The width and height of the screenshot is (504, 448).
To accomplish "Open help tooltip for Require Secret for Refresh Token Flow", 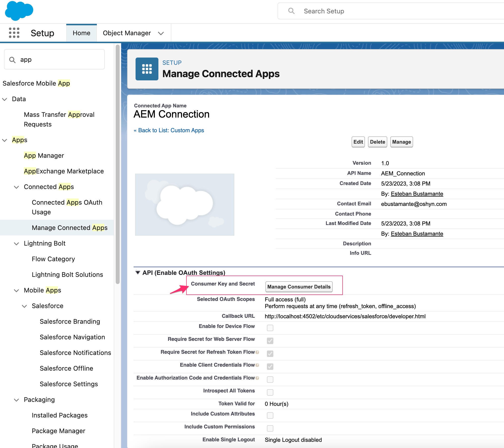I will click(257, 352).
